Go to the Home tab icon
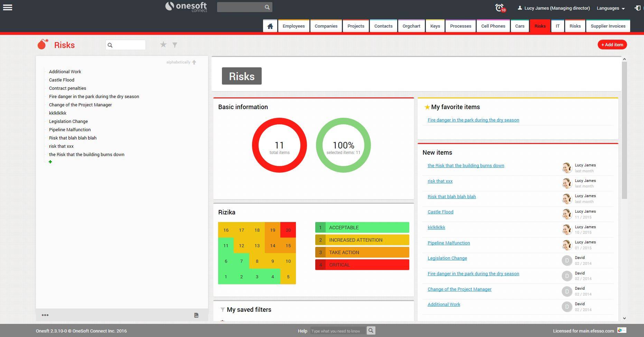 click(270, 26)
